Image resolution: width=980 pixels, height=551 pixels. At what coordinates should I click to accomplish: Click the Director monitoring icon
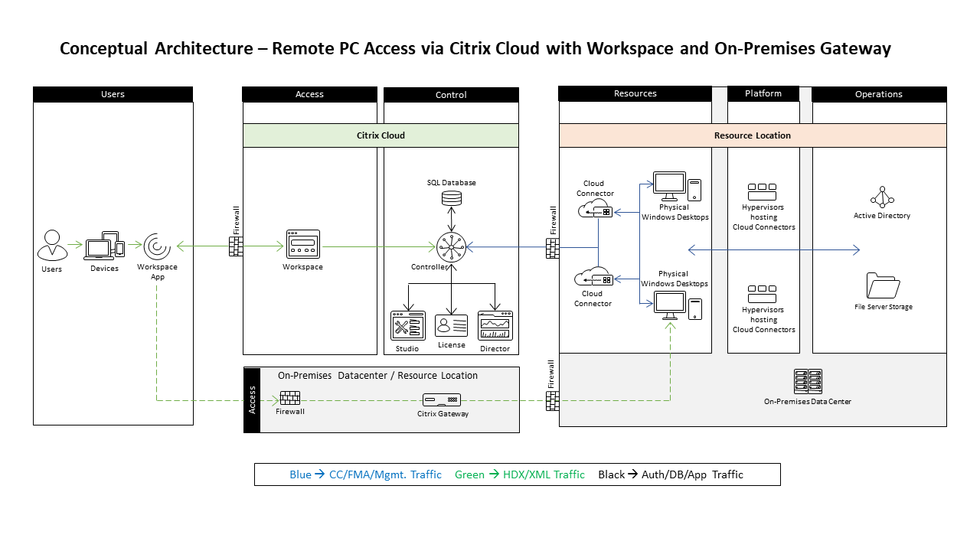495,325
